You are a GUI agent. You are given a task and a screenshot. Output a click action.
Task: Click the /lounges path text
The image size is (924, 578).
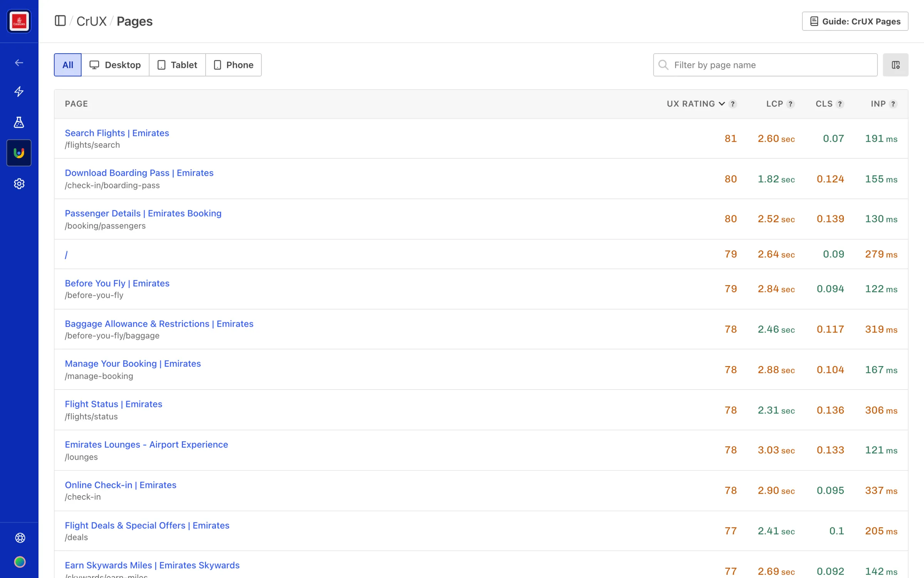click(x=81, y=457)
